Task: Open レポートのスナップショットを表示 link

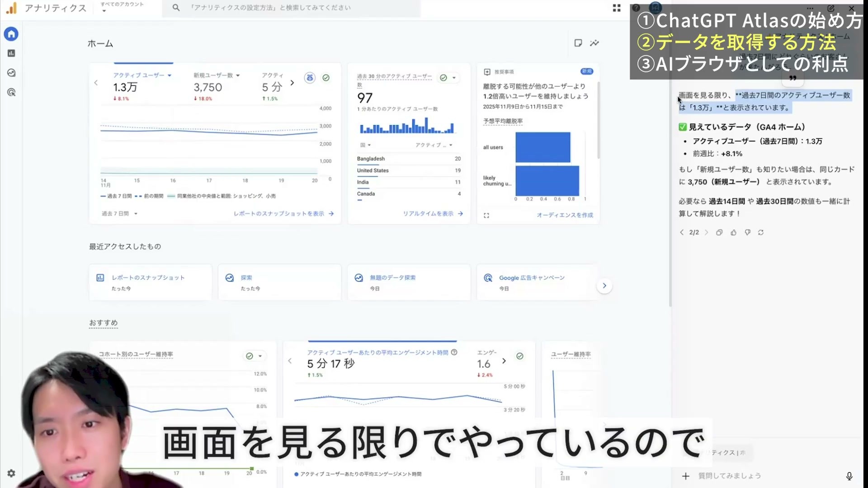Action: click(283, 214)
